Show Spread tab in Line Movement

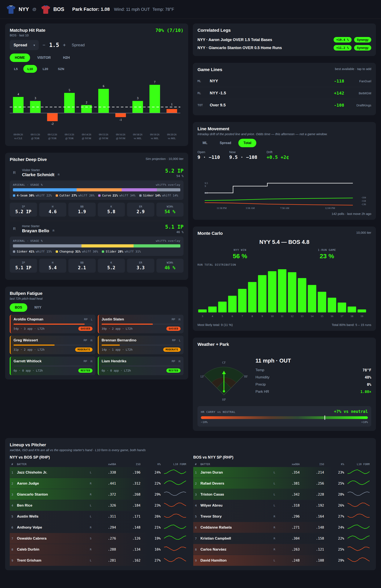pos(225,143)
